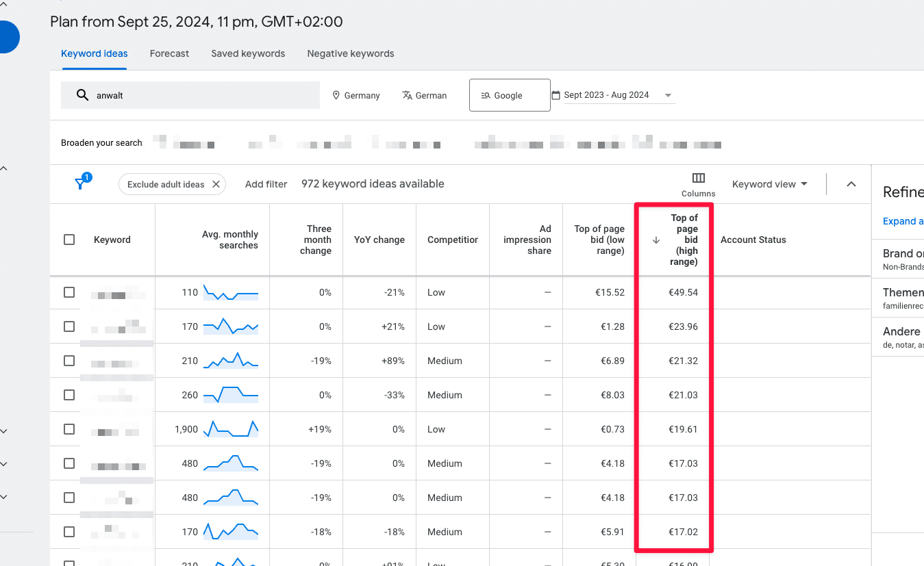Image resolution: width=924 pixels, height=566 pixels.
Task: Click the trend sparkline for 110 searches row
Action: 231,293
